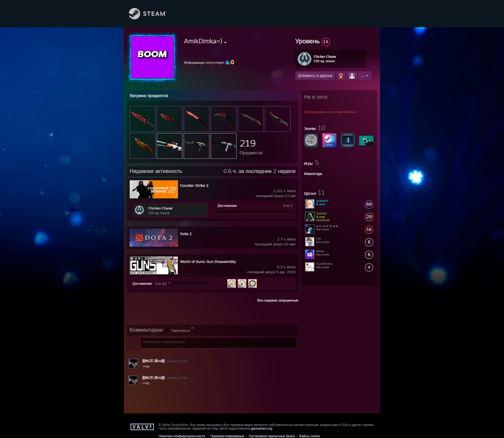Click first World of Guns achievement icon
The height and width of the screenshot is (438, 504).
[x=231, y=283]
